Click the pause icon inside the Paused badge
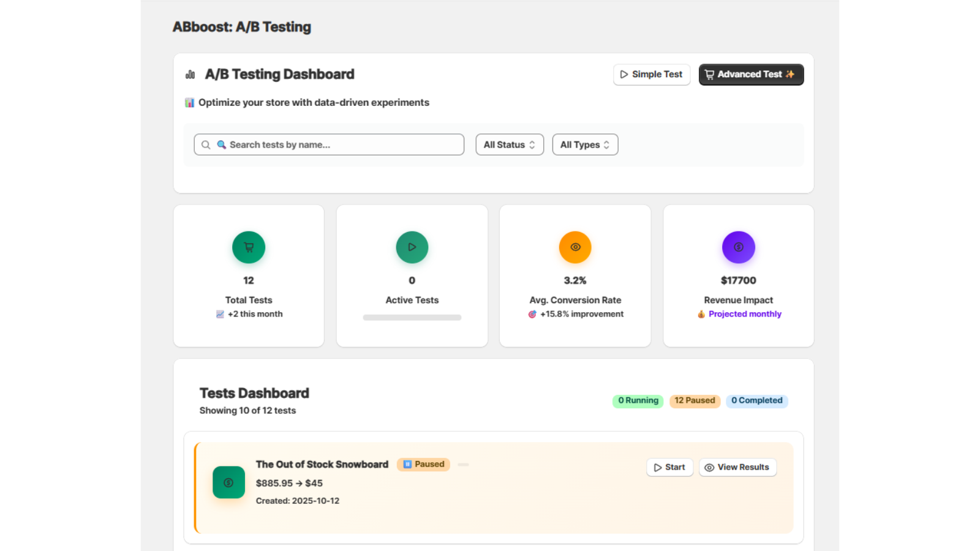Image resolution: width=980 pixels, height=551 pixels. click(407, 464)
